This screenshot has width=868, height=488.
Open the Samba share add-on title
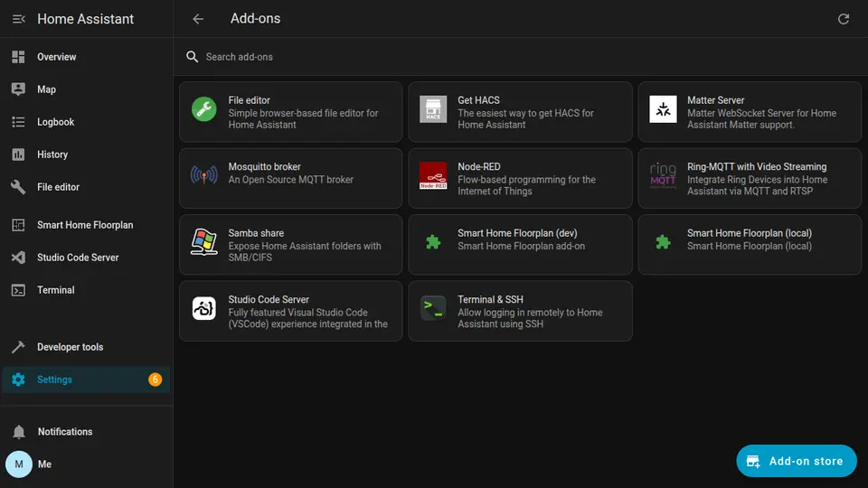tap(256, 233)
